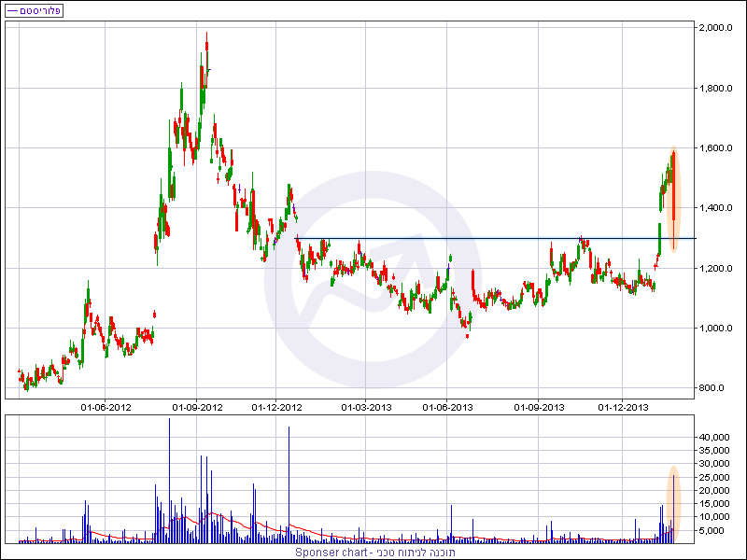Click the 01-12-2012 date label
Image resolution: width=747 pixels, height=560 pixels.
click(x=276, y=408)
